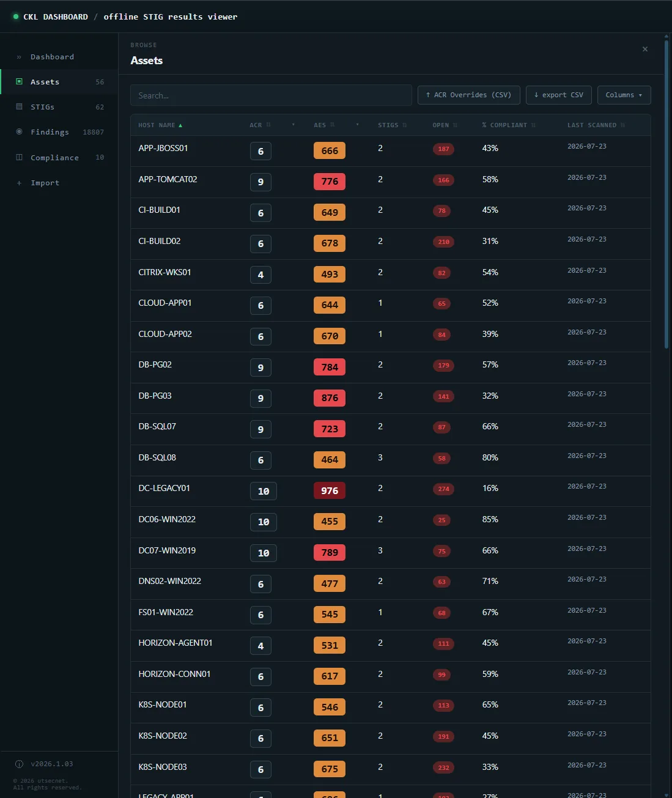Open Assets in the sidebar
The height and width of the screenshot is (798, 672).
click(59, 82)
